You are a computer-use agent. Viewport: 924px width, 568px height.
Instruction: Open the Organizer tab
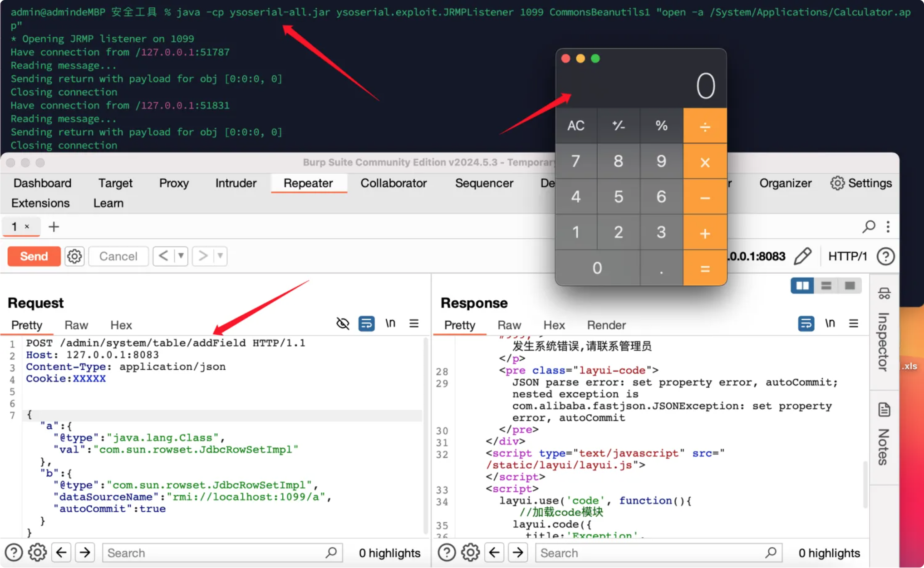[785, 183]
